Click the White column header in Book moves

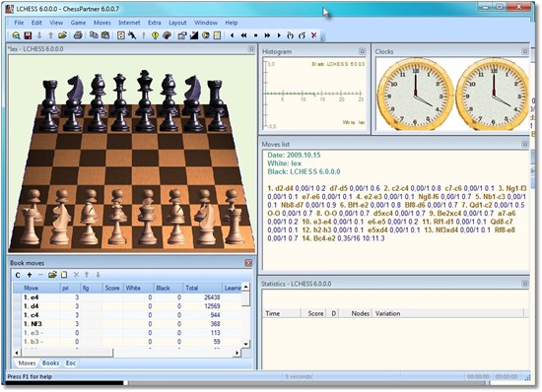[x=138, y=288]
